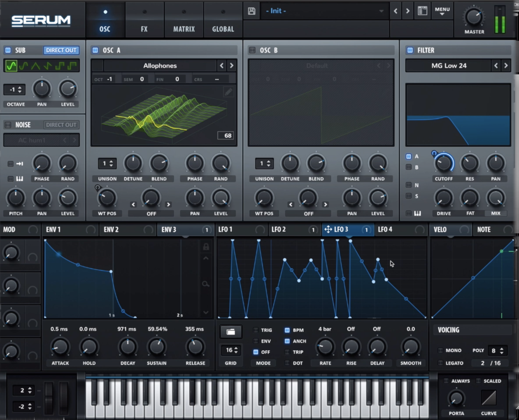This screenshot has height=420, width=519.
Task: Switch to the FX tab
Action: (x=144, y=29)
